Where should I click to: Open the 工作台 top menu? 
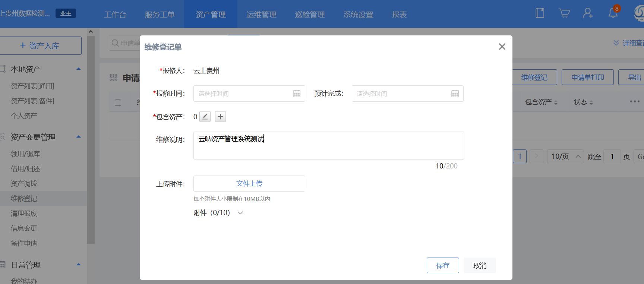pyautogui.click(x=115, y=15)
